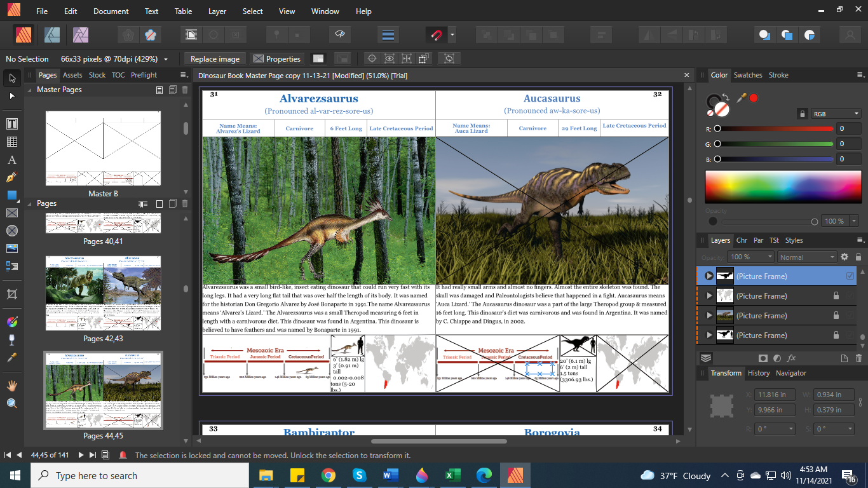Image resolution: width=868 pixels, height=488 pixels.
Task: Select the Pen tool
Action: tap(11, 176)
